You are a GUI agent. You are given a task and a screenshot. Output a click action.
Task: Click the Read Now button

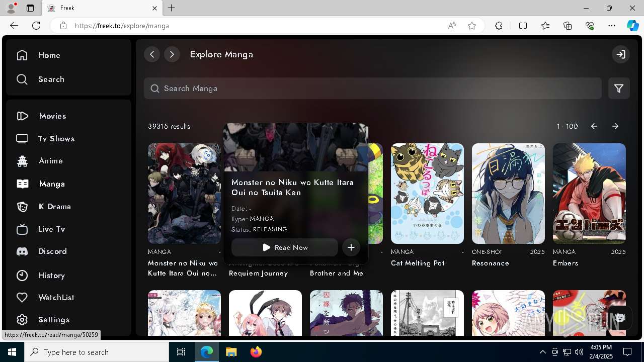click(x=285, y=247)
